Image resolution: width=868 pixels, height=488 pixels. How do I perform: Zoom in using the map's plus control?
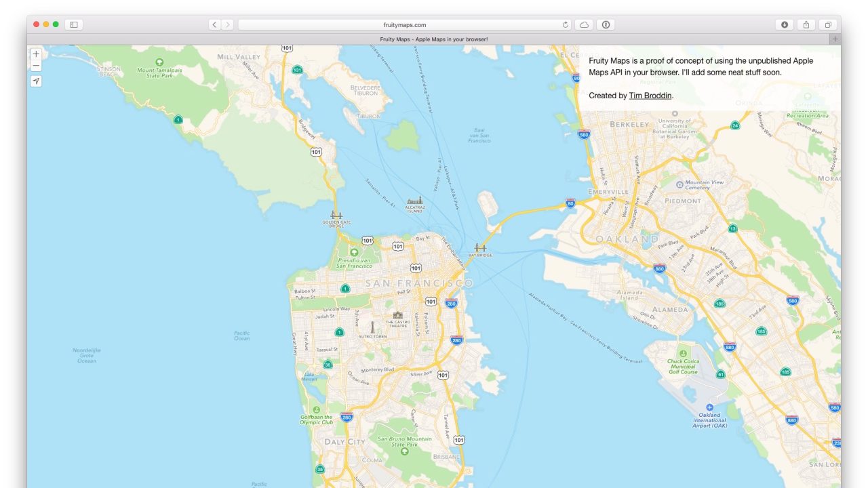35,54
